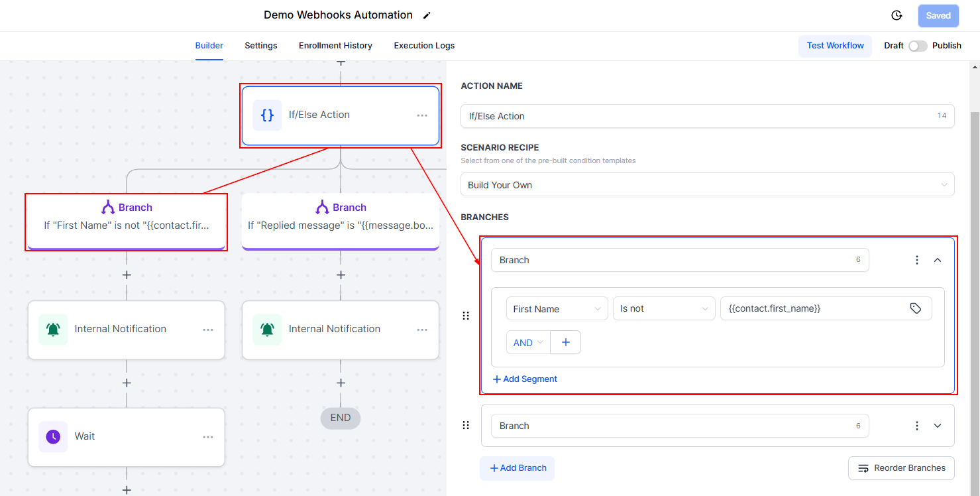Open version history clock icon
The width and height of the screenshot is (980, 496).
(897, 15)
